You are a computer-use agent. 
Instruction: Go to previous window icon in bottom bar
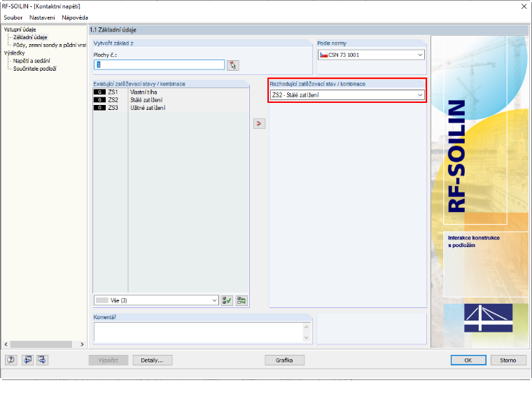point(27,360)
